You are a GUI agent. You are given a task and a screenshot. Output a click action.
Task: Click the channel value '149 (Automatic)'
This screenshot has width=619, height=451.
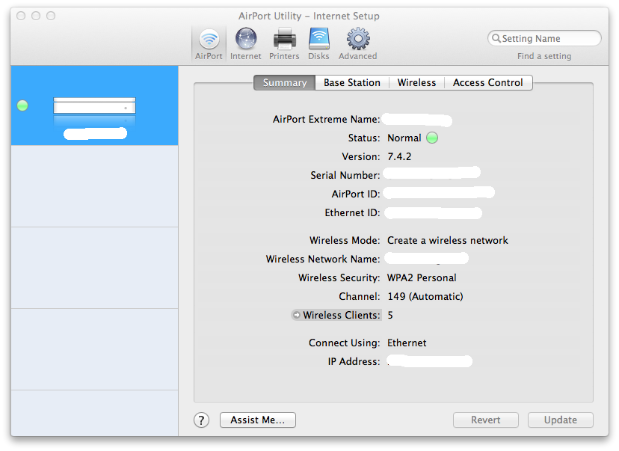pos(425,297)
